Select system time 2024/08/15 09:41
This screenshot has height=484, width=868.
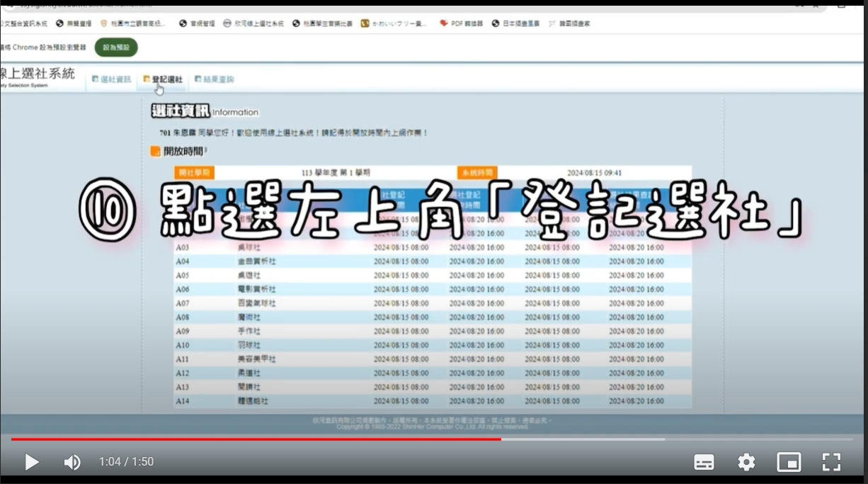point(594,173)
